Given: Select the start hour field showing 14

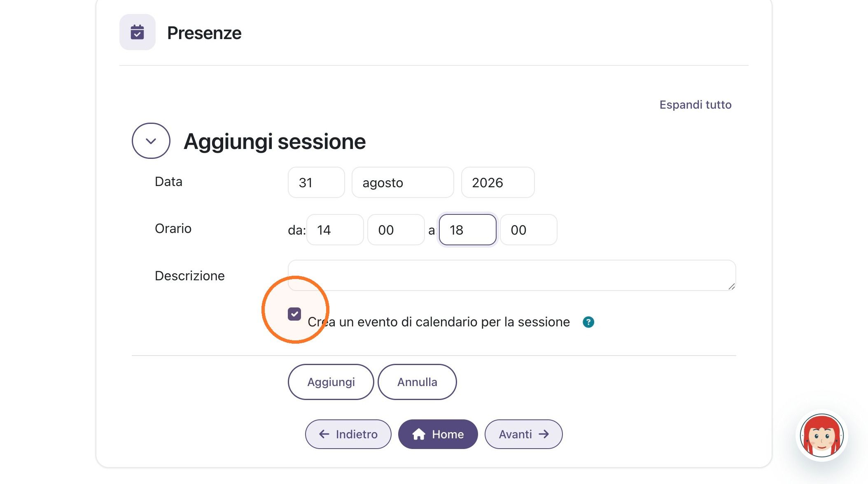Looking at the screenshot, I should [335, 230].
